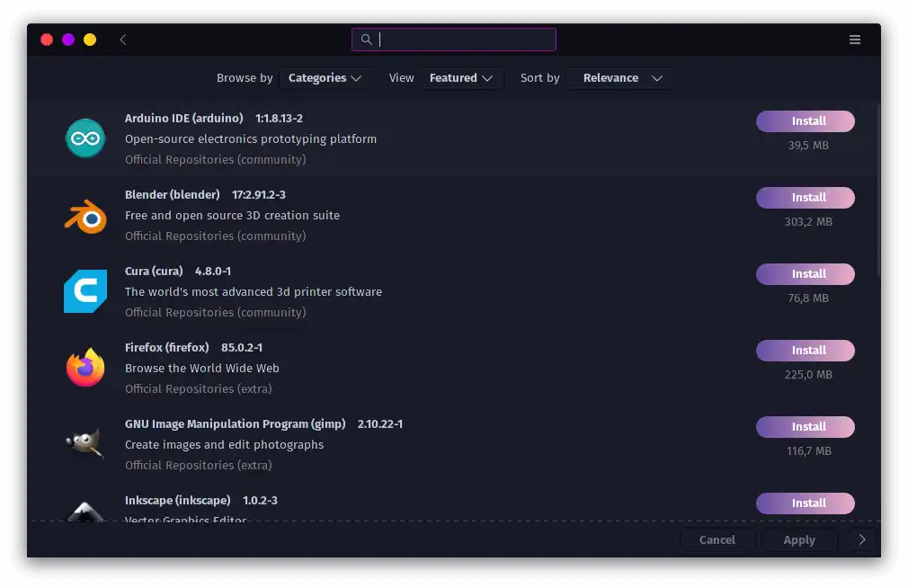The width and height of the screenshot is (908, 588).
Task: Expand the Categories browse dropdown
Action: coord(325,78)
